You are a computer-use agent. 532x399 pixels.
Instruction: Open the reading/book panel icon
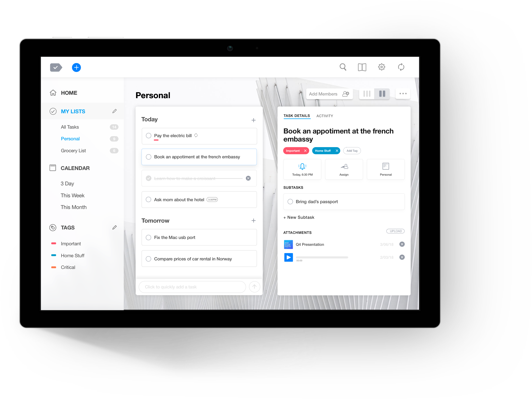(362, 67)
